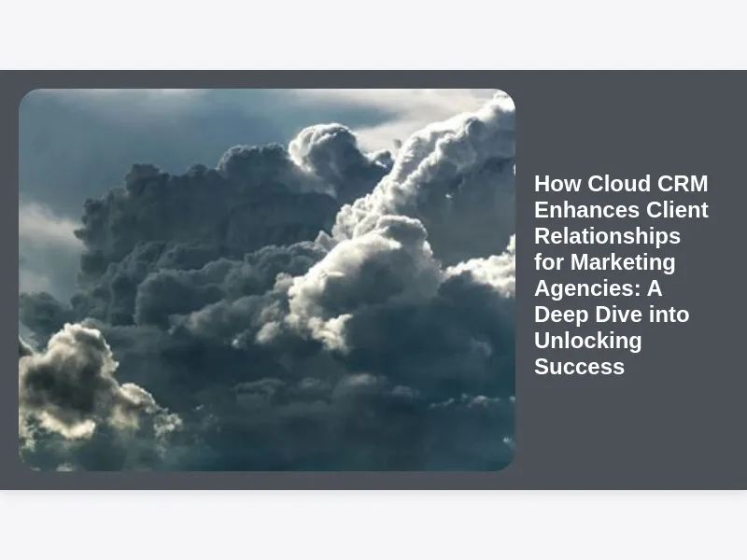Click 'for Marketing' in the title text
The image size is (747, 560).
pos(604,262)
